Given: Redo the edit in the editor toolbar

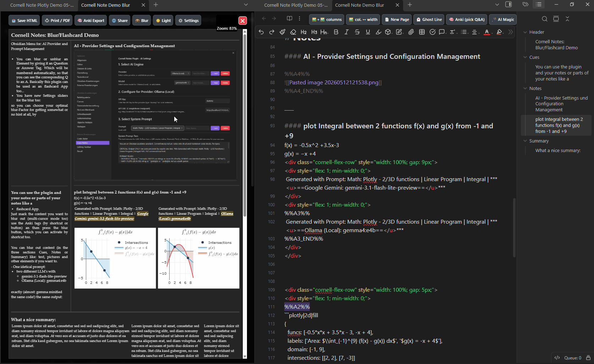Looking at the screenshot, I should point(272,32).
